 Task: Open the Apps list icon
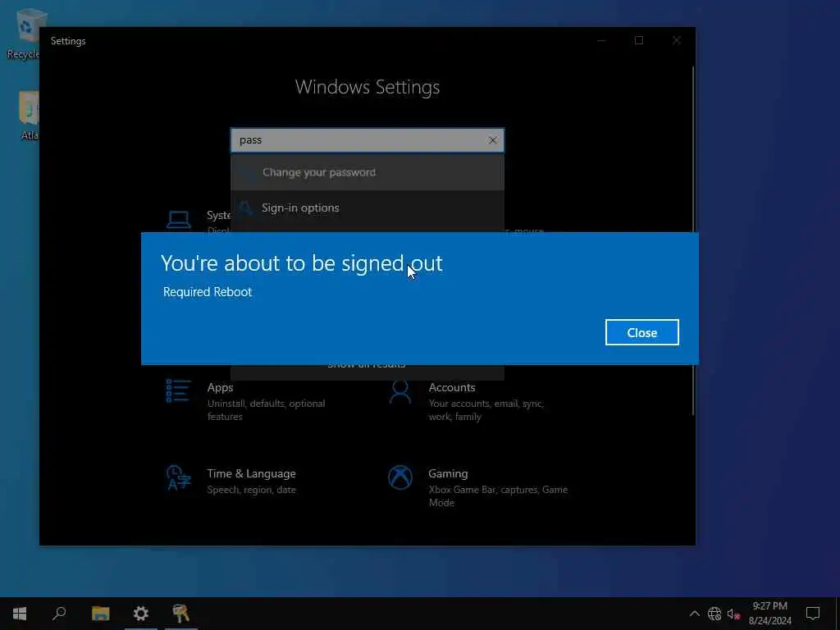click(x=178, y=391)
